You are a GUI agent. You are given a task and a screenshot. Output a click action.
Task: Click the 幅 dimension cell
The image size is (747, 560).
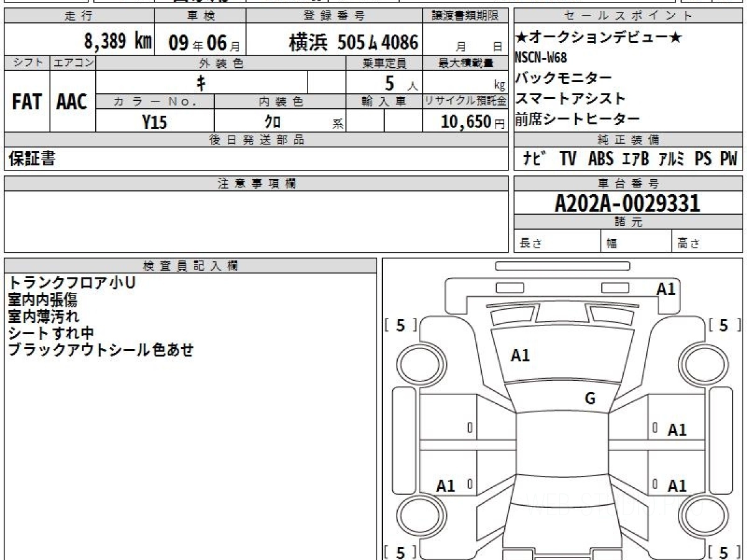click(637, 241)
